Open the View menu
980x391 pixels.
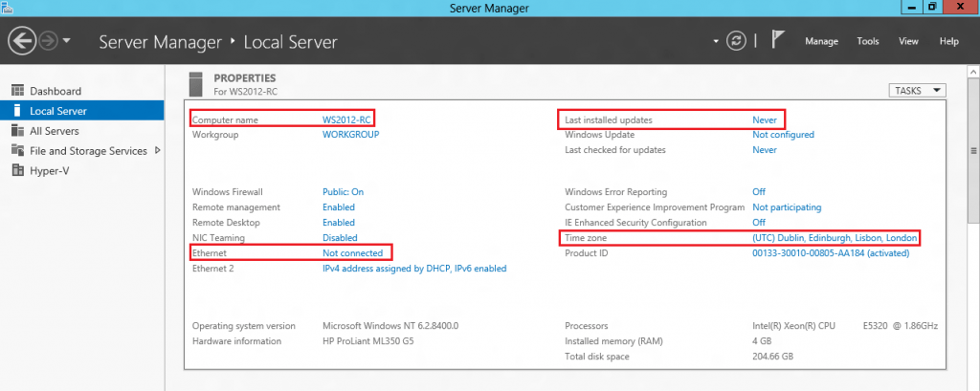(908, 41)
